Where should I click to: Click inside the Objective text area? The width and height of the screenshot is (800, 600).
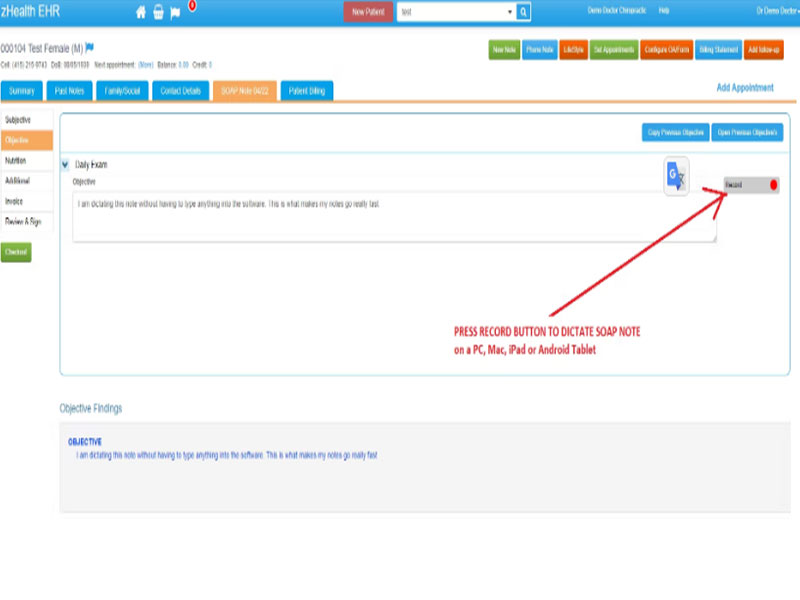coord(394,216)
